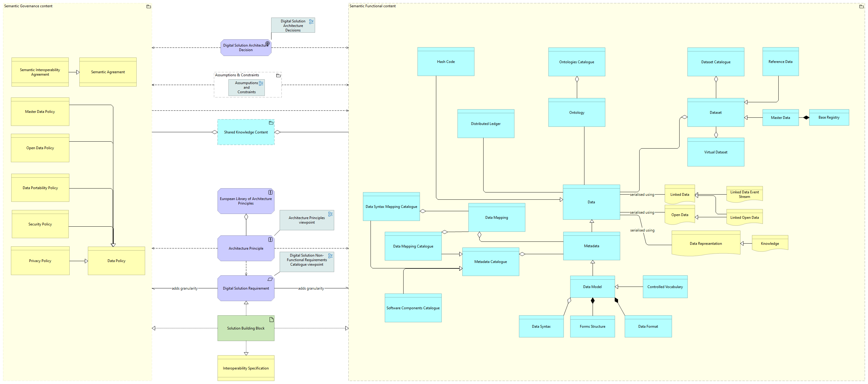The image size is (868, 384).
Task: Select the Interoperability Specification node
Action: pyautogui.click(x=244, y=367)
